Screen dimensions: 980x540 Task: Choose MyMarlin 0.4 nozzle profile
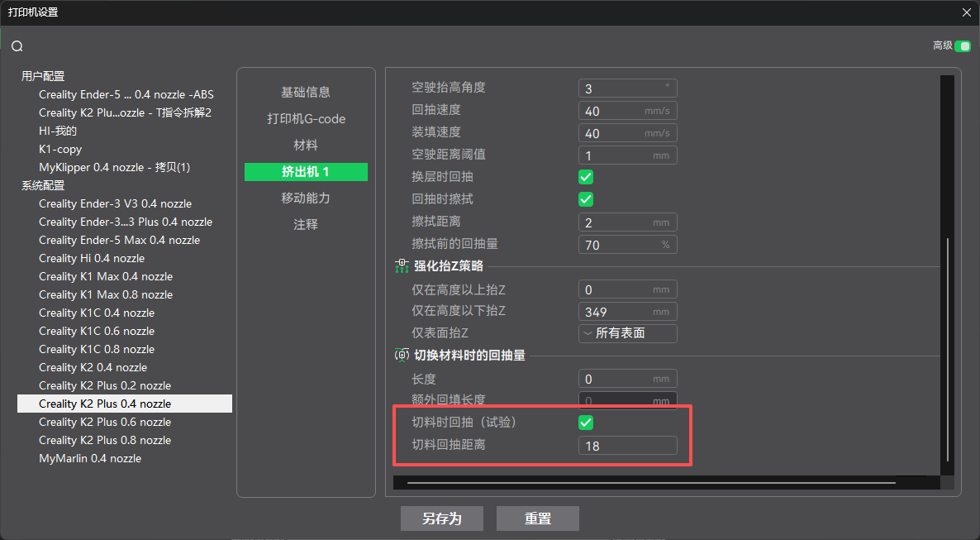pos(90,458)
